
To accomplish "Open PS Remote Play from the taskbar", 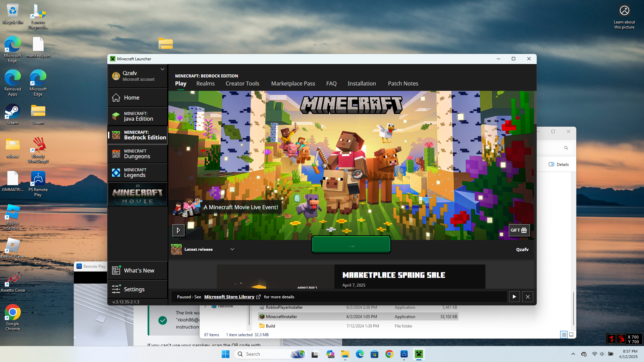I will 404,354.
